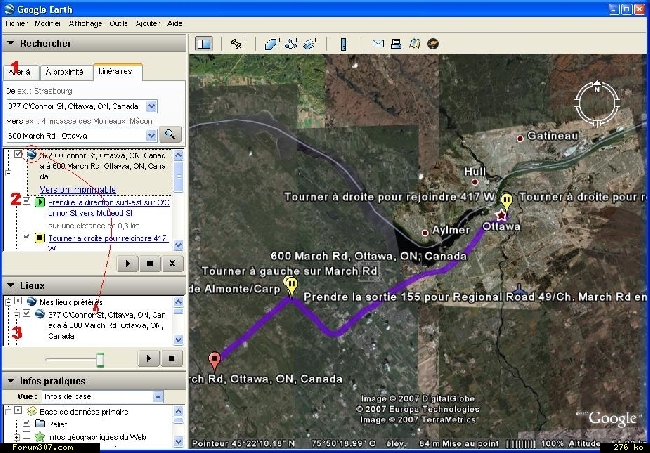Toggle checkbox of 377 O'Connor in Lieux
Viewport: 650px width, 453px height.
coord(27,313)
